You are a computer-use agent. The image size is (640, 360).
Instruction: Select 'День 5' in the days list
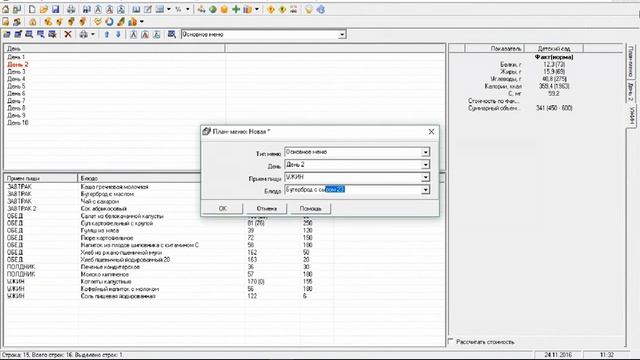tap(16, 86)
